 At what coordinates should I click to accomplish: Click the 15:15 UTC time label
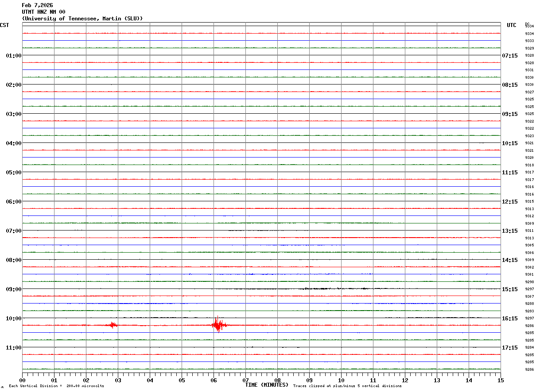[x=510, y=289]
